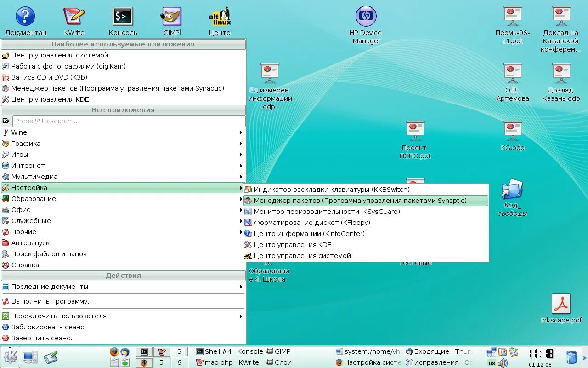Viewport: 588px width, 368px height.
Task: Select Форматирование дискет (KFloppy)
Action: click(366, 223)
